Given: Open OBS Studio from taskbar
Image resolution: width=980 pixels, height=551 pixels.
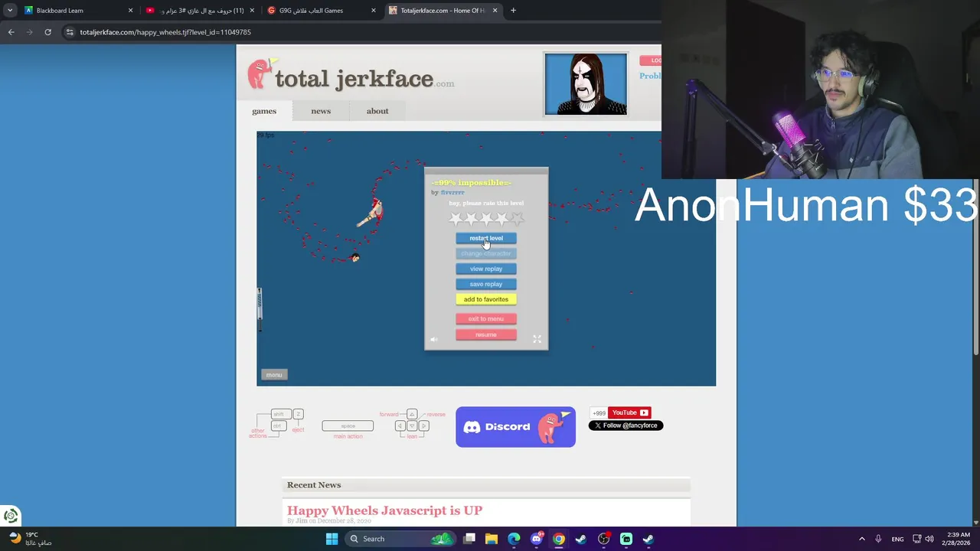Looking at the screenshot, I should click(x=603, y=539).
